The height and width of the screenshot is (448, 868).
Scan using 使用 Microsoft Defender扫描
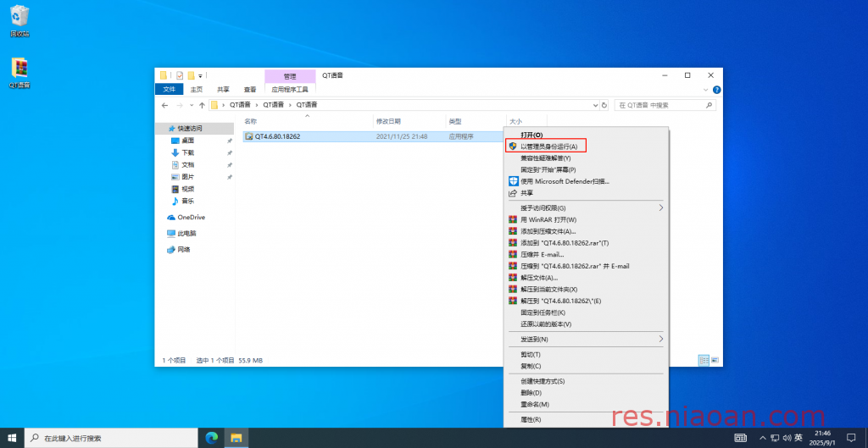coord(587,181)
